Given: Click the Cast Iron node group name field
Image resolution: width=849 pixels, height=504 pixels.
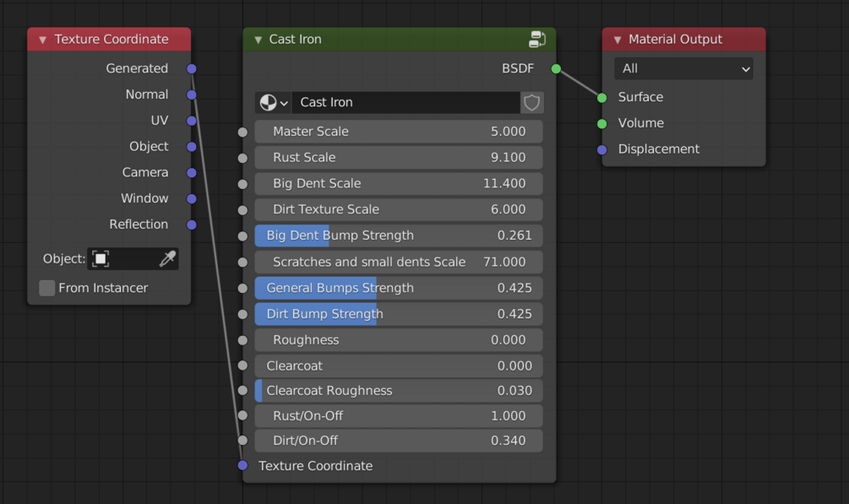Looking at the screenshot, I should click(x=405, y=102).
